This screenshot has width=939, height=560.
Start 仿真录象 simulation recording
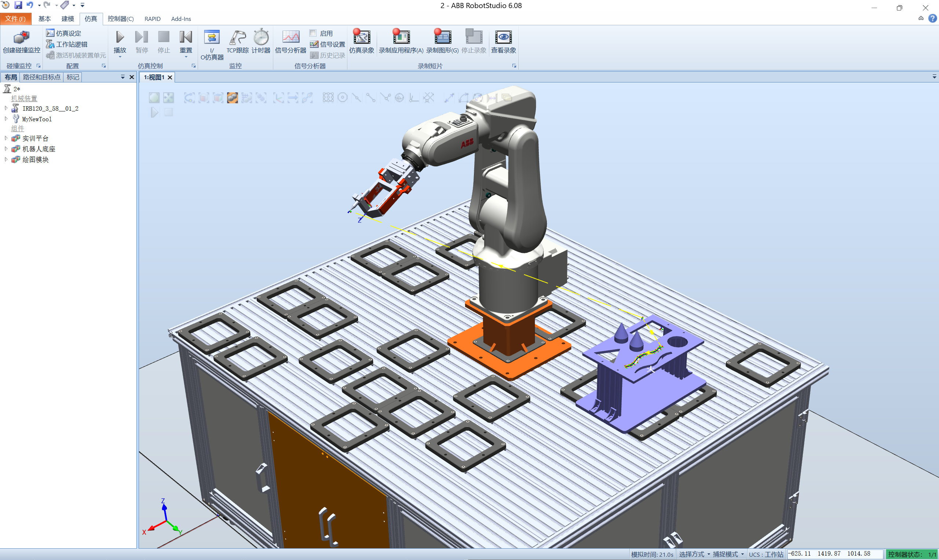pyautogui.click(x=361, y=41)
